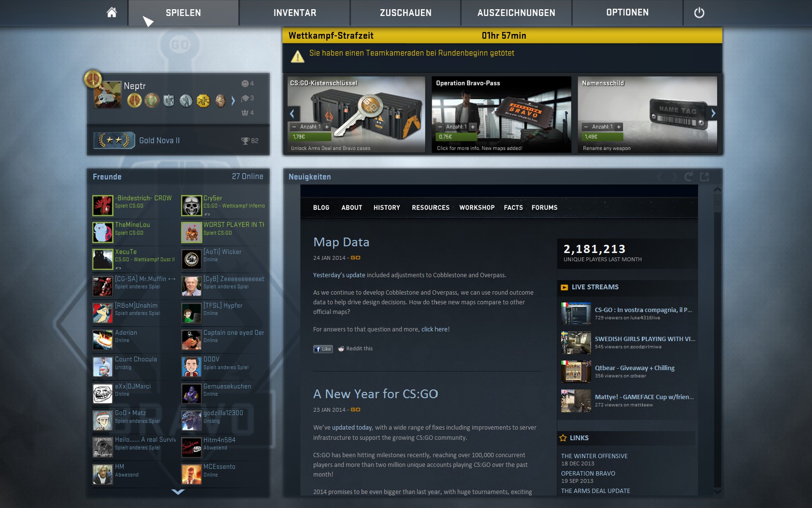The image size is (812, 508).
Task: Increase Operation Bravo-Pass quantity
Action: pos(473,127)
